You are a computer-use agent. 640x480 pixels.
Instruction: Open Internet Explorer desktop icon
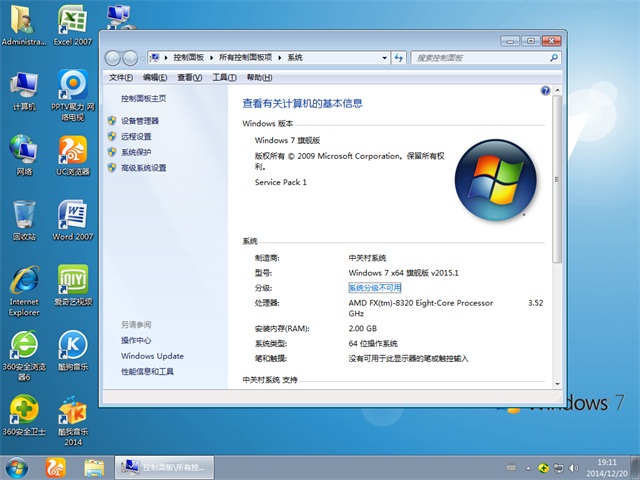coord(24,291)
